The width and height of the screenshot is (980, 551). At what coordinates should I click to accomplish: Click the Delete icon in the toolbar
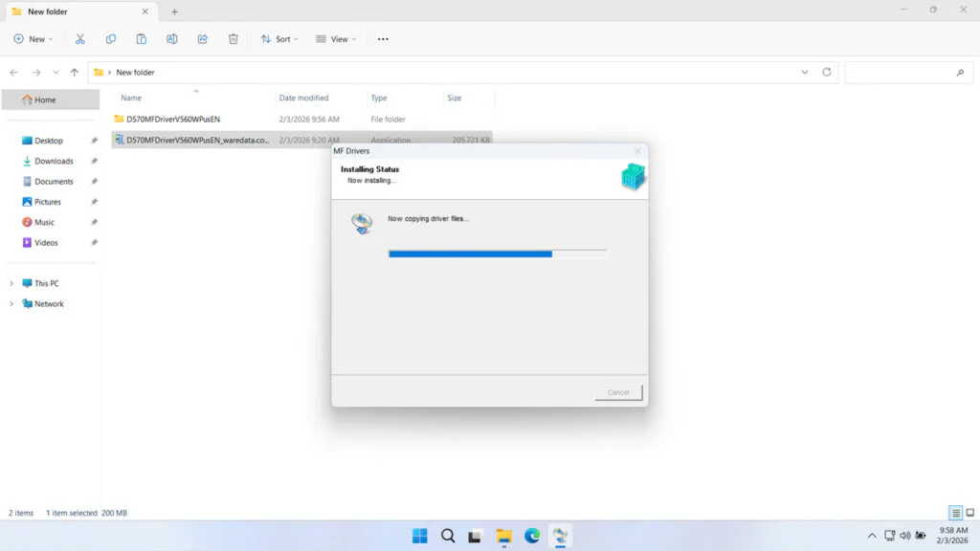[232, 38]
